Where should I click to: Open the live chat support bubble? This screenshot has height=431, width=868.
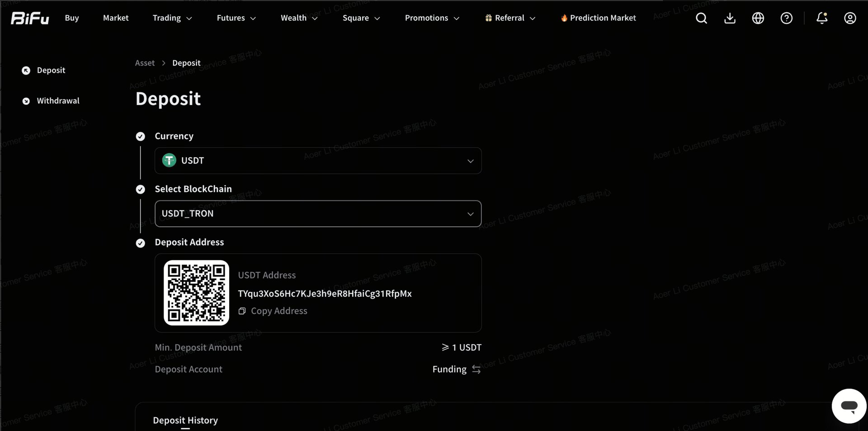pos(849,406)
